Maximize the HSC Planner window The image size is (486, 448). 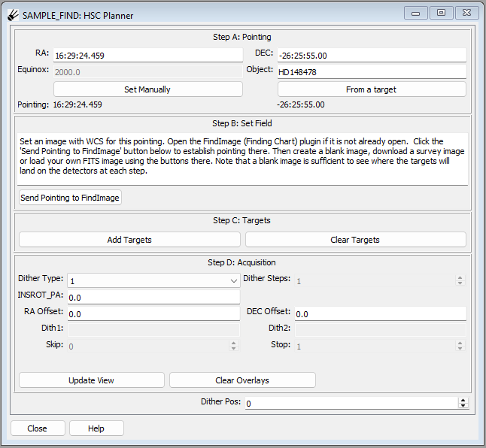pos(441,13)
